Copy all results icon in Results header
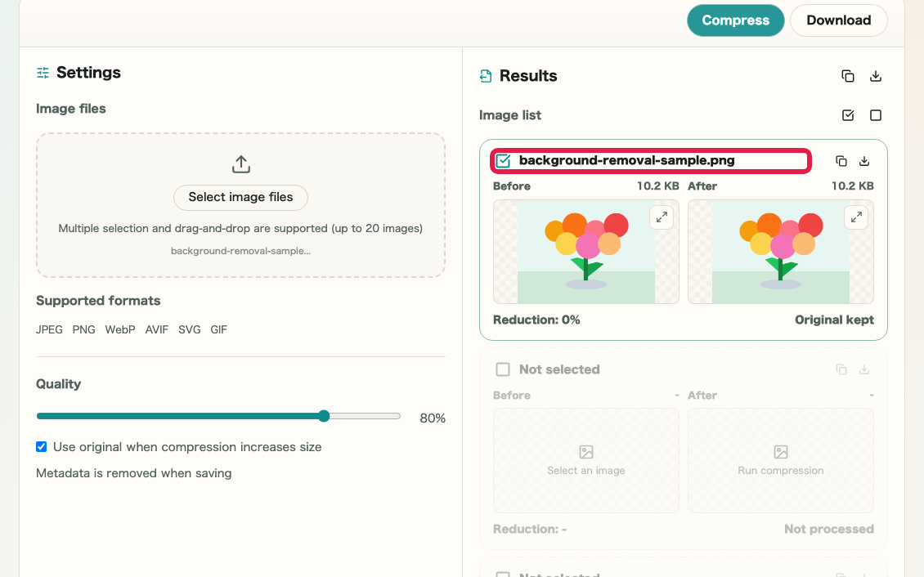Image resolution: width=924 pixels, height=577 pixels. click(847, 76)
